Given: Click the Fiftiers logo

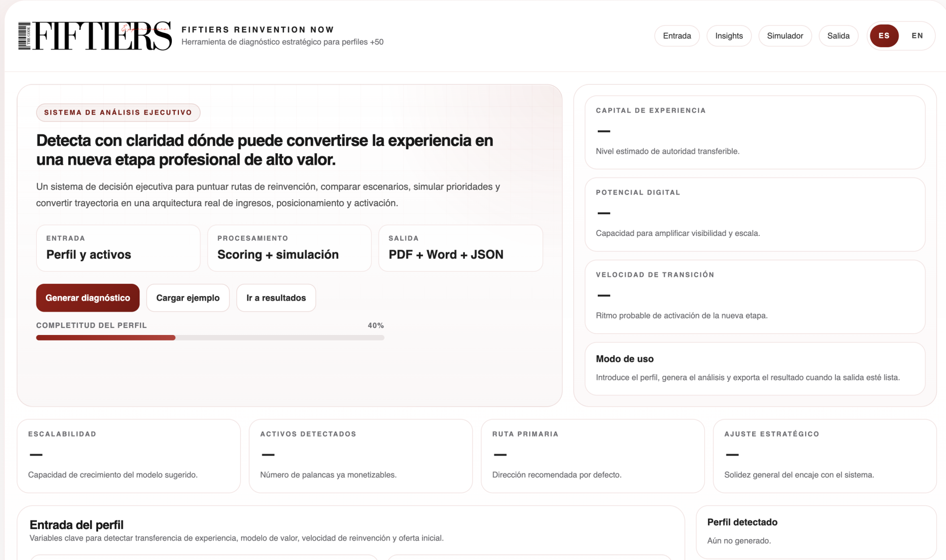Looking at the screenshot, I should [95, 36].
